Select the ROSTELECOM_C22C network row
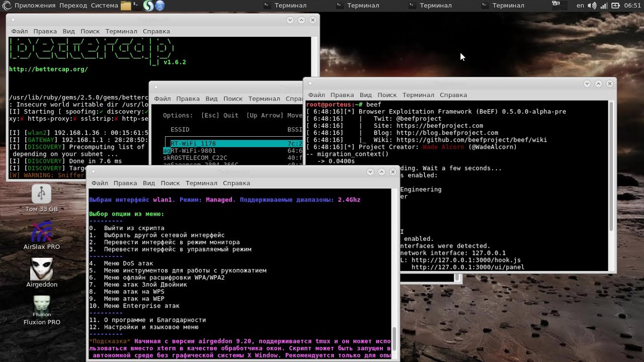 click(x=233, y=158)
